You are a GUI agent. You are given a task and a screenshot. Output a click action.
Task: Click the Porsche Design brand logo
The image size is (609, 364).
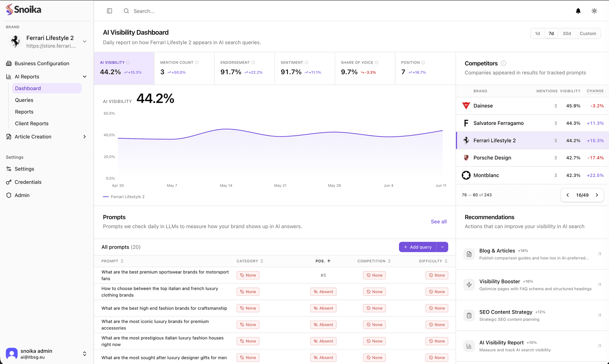click(x=466, y=158)
